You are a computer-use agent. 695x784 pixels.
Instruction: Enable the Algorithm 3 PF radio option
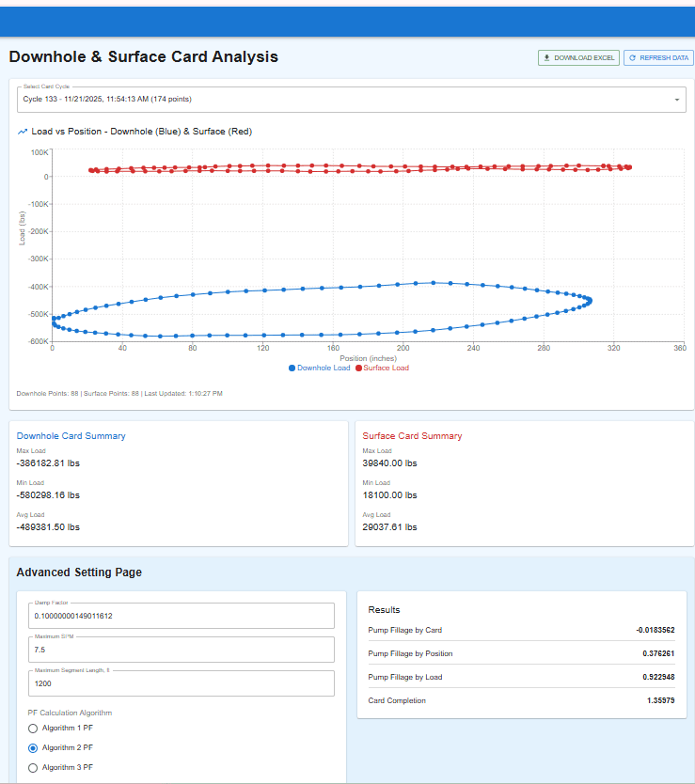tap(34, 768)
